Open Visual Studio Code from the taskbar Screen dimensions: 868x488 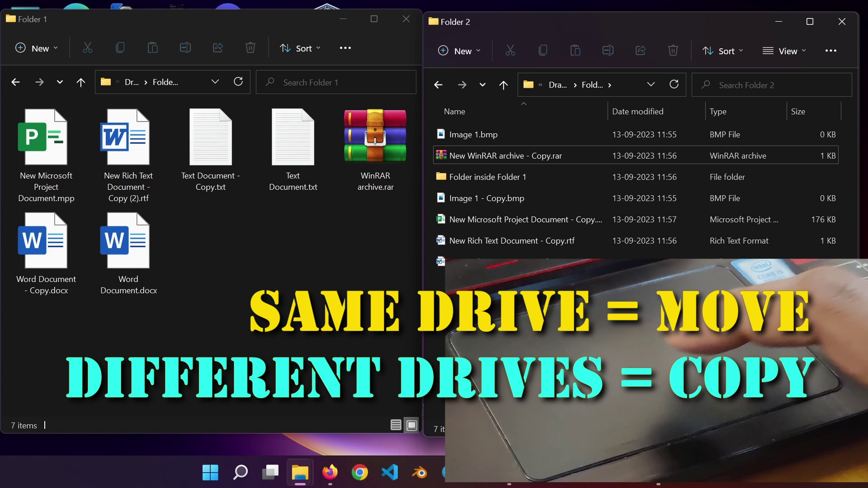(390, 473)
